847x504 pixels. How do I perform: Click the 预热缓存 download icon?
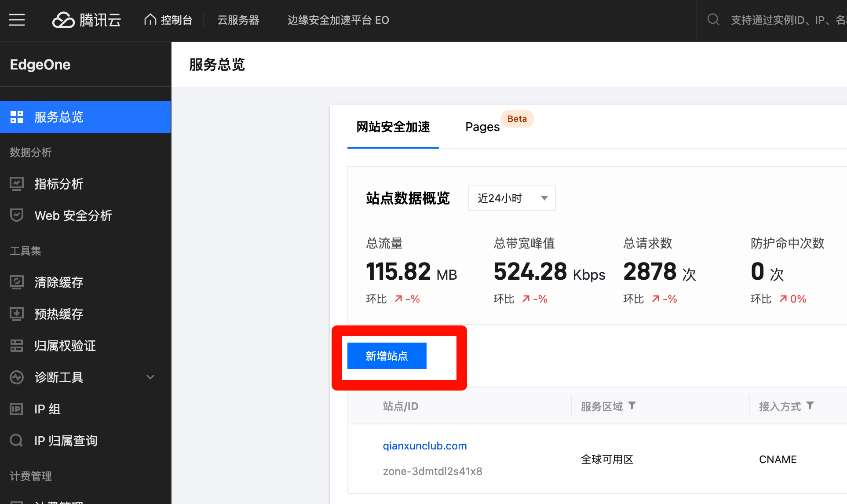pos(17,314)
